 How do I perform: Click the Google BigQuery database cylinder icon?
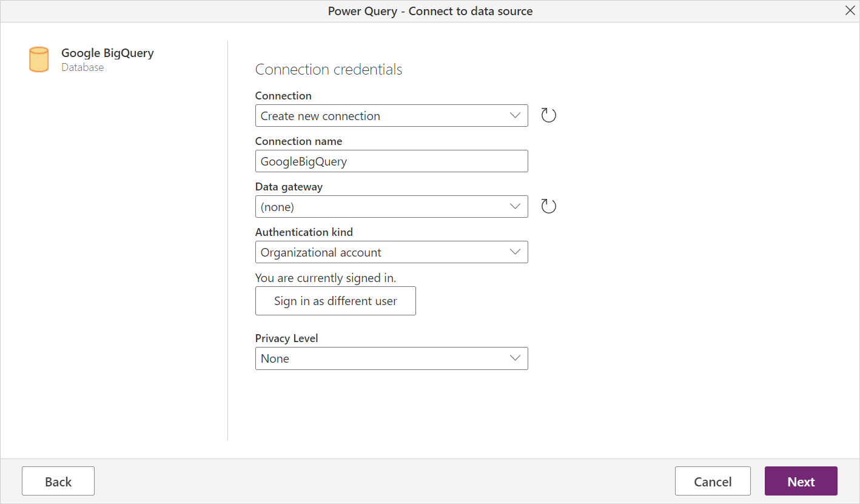click(39, 59)
